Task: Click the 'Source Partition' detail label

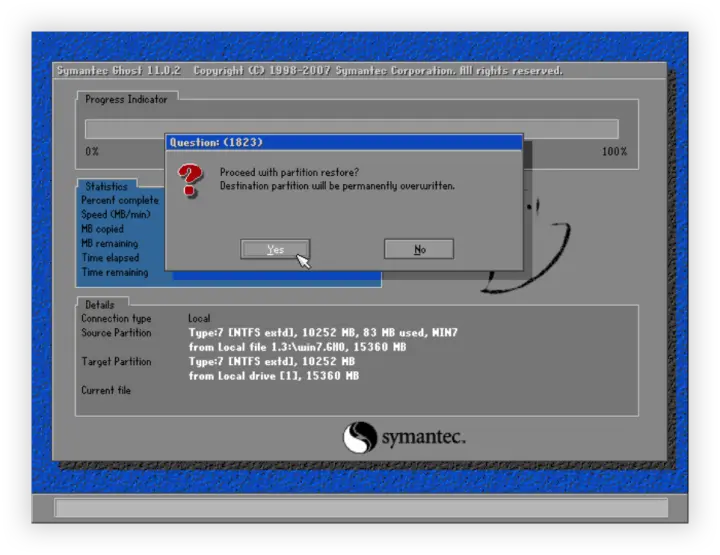Action: tap(116, 332)
